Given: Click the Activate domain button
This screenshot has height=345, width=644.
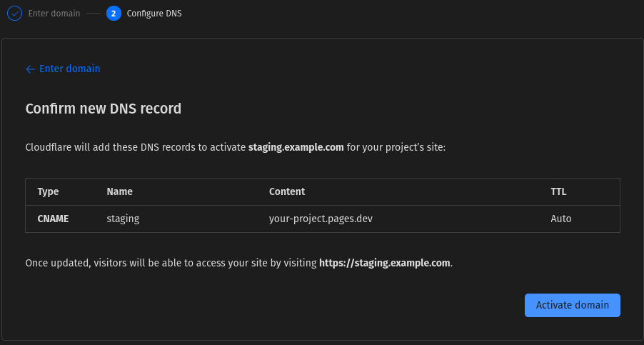Looking at the screenshot, I should click(572, 305).
